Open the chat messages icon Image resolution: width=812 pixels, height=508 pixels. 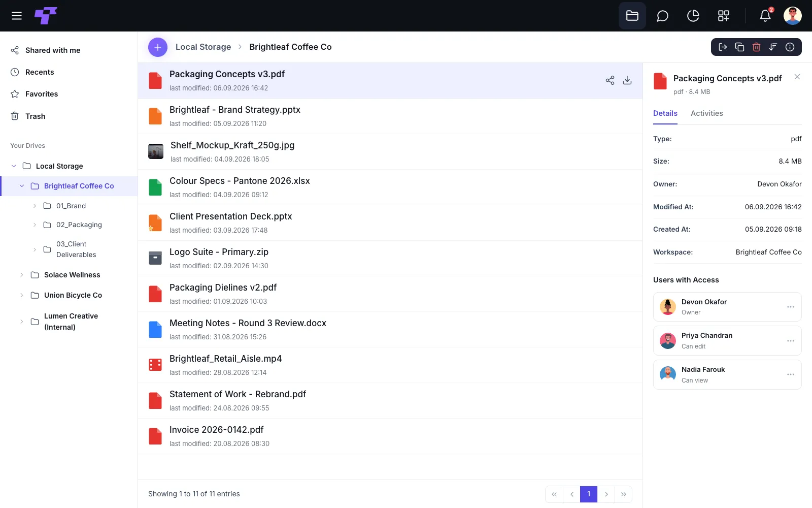tap(662, 16)
